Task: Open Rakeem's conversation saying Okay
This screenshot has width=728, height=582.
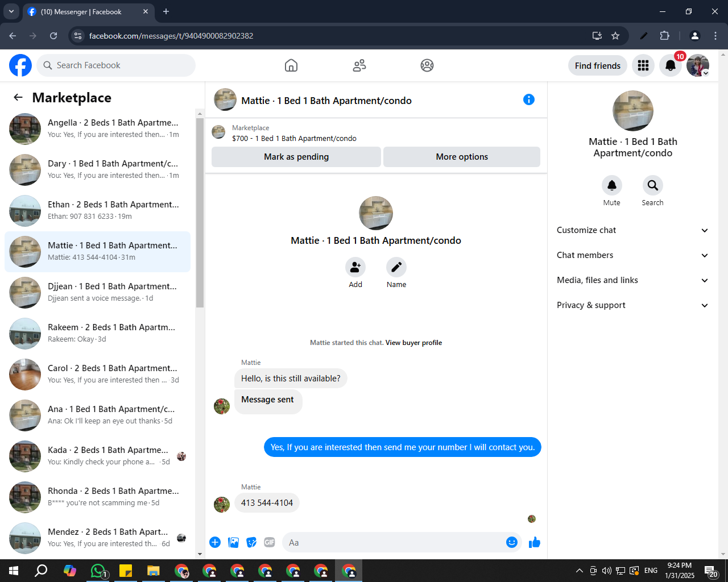Action: (x=97, y=334)
